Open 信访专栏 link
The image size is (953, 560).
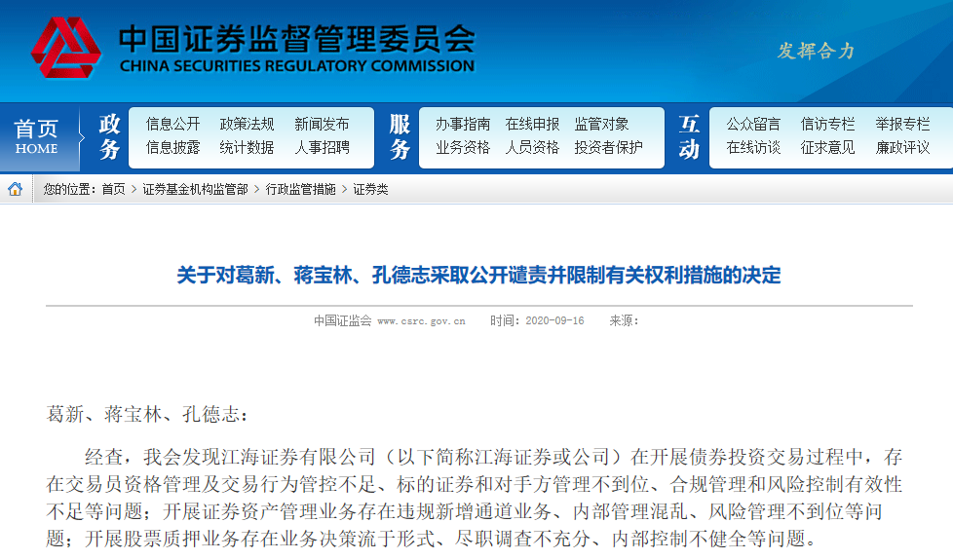[x=827, y=125]
